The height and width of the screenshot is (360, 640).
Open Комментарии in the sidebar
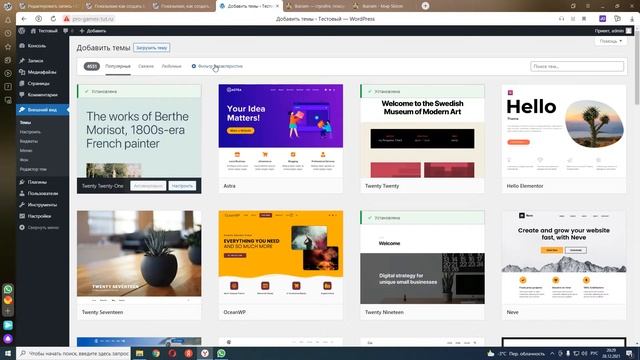[42, 95]
